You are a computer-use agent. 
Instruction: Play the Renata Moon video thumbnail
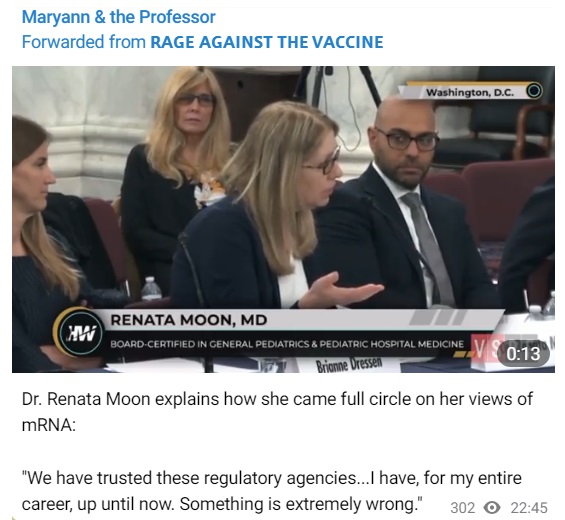[x=283, y=219]
